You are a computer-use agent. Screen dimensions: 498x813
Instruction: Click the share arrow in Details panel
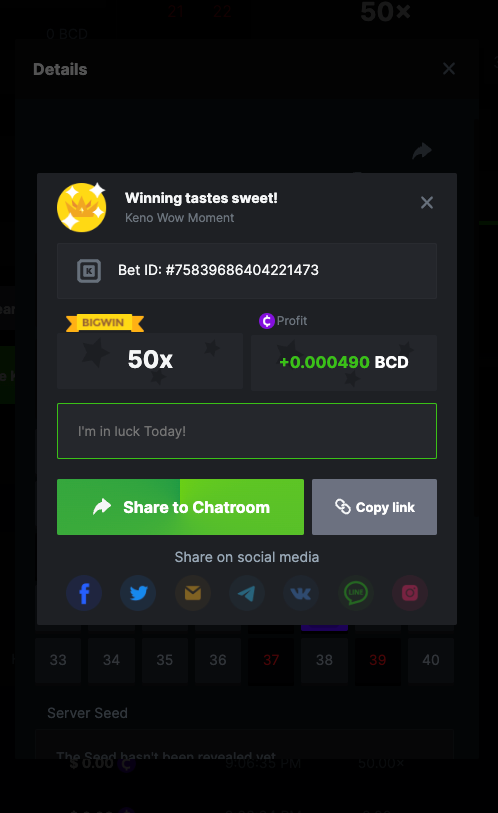coord(422,151)
